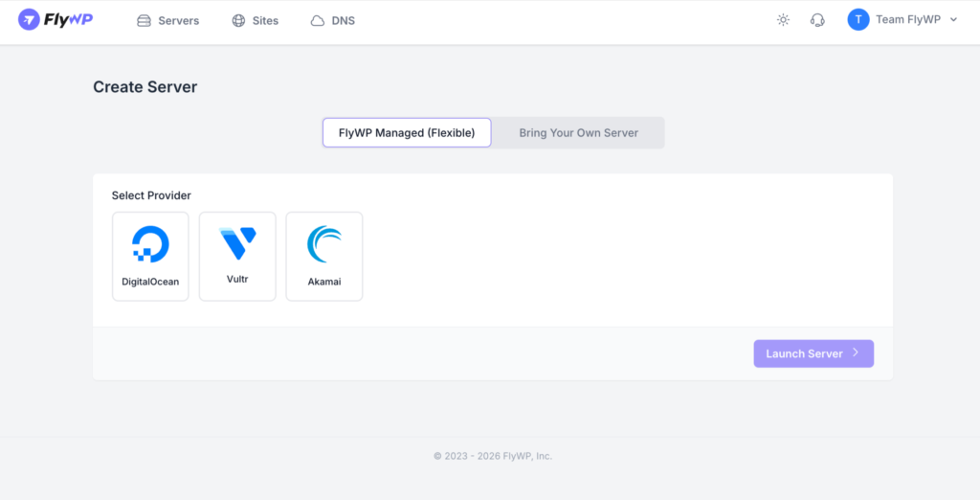Viewport: 980px width, 500px height.
Task: Open support via the headset icon
Action: pos(817,20)
